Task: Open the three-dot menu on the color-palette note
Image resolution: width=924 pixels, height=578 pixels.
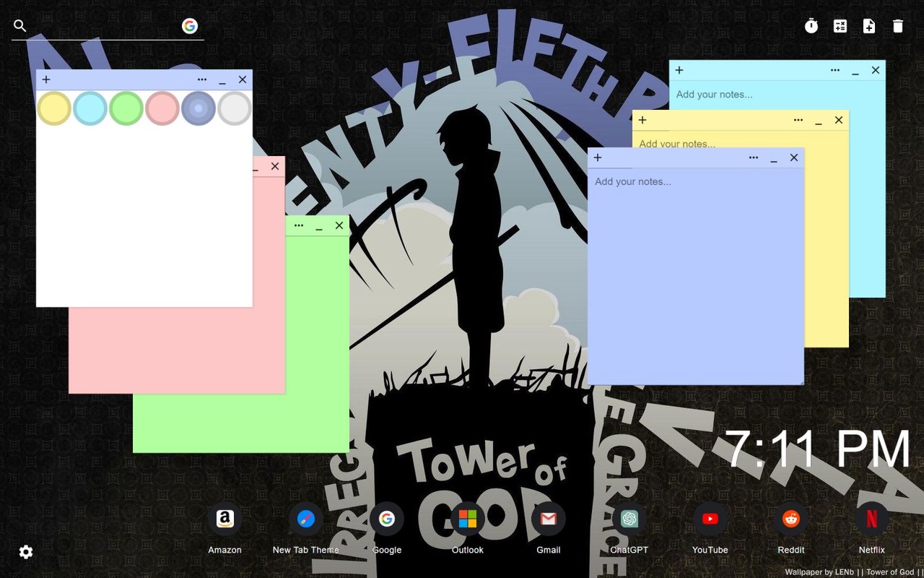Action: (202, 79)
